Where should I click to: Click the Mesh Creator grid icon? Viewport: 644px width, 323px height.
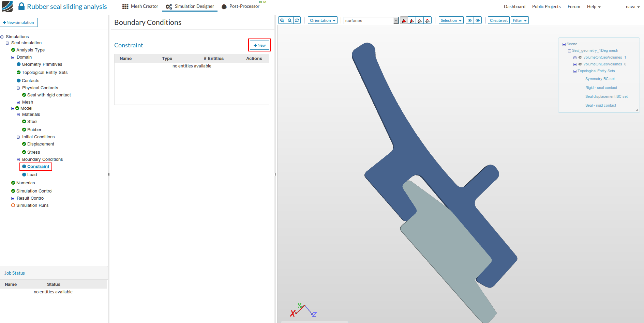click(x=125, y=6)
